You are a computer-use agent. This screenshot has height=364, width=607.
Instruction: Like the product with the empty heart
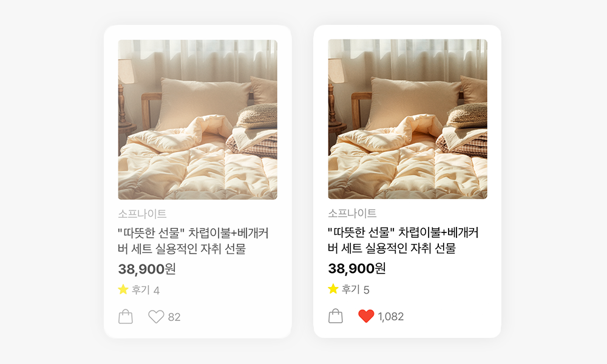pyautogui.click(x=157, y=317)
